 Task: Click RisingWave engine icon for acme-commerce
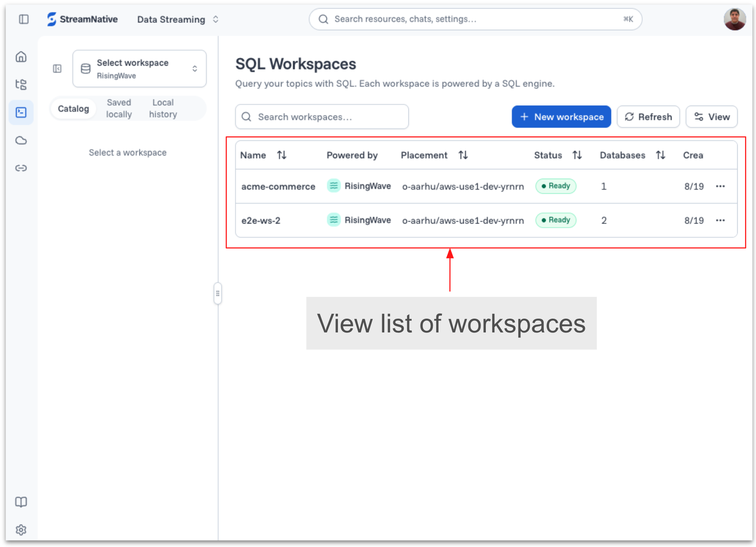(334, 186)
